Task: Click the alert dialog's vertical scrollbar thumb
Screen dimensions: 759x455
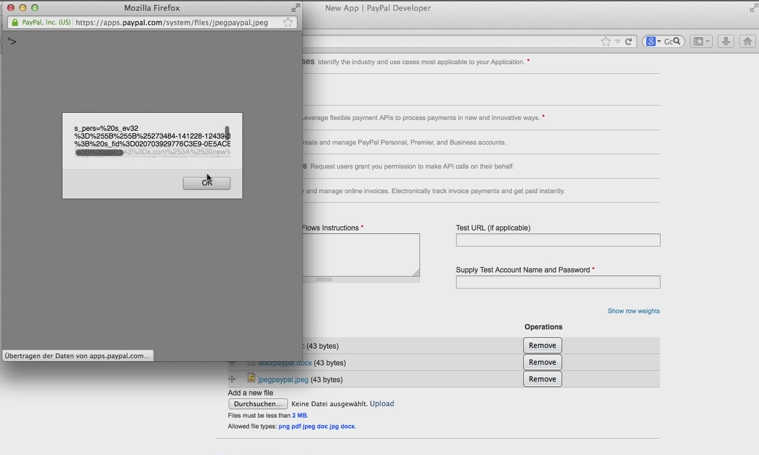Action: [x=227, y=131]
